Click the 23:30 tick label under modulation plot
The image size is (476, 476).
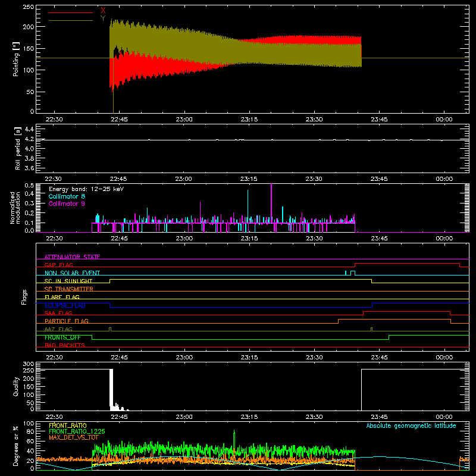(314, 239)
